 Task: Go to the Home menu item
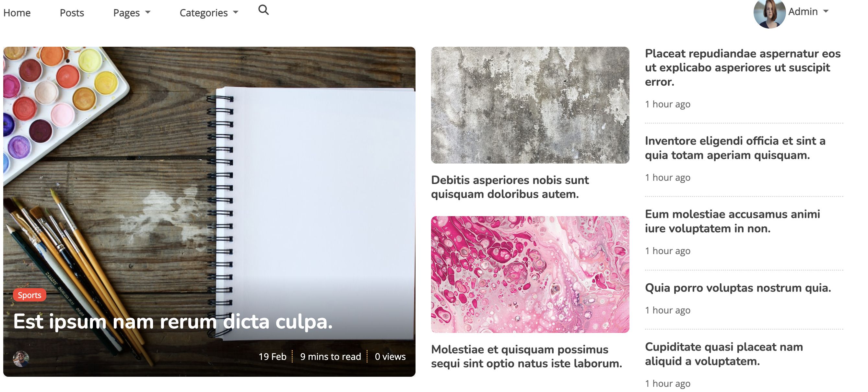[x=17, y=12]
